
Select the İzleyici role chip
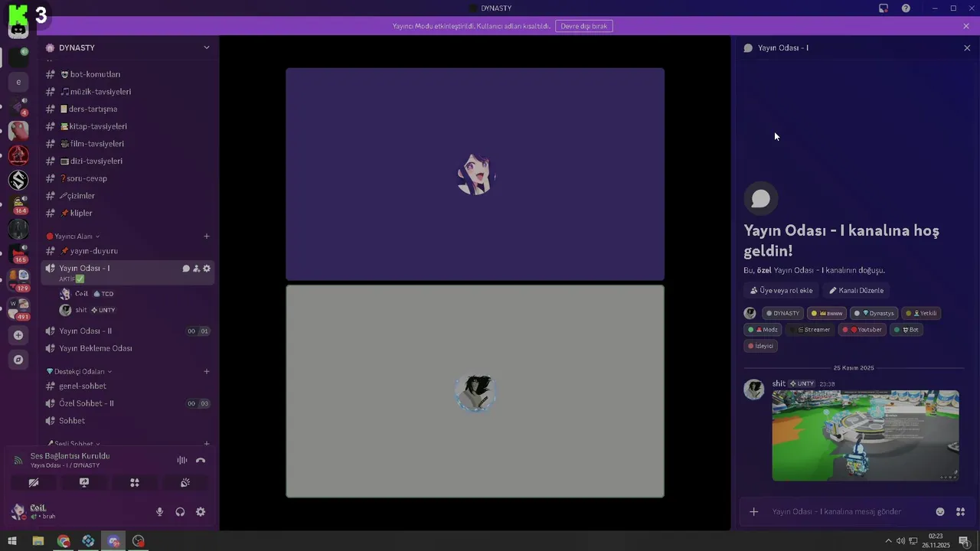click(761, 346)
